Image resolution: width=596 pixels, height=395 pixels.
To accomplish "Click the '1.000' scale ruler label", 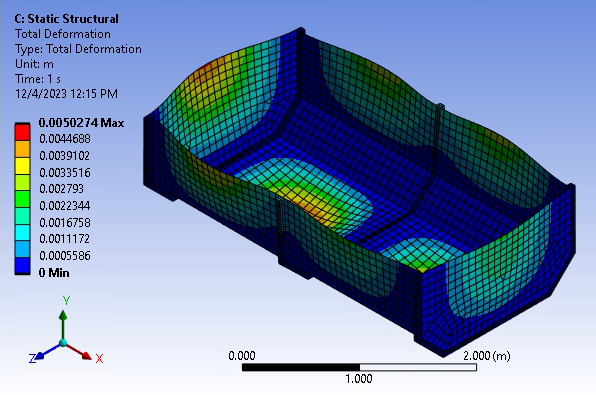I will (359, 379).
